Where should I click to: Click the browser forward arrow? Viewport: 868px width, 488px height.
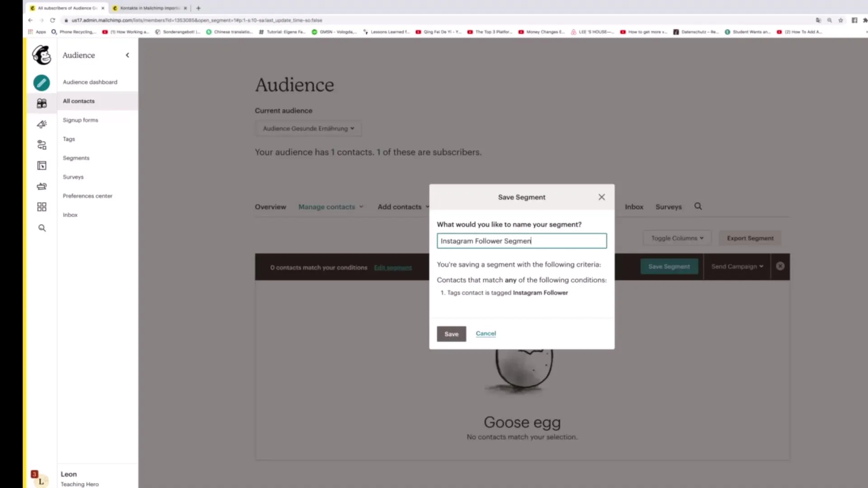(41, 20)
